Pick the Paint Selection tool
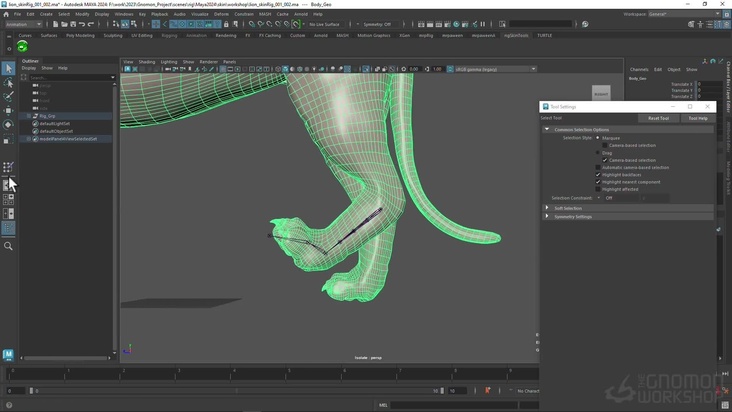The width and height of the screenshot is (732, 412). (8, 97)
